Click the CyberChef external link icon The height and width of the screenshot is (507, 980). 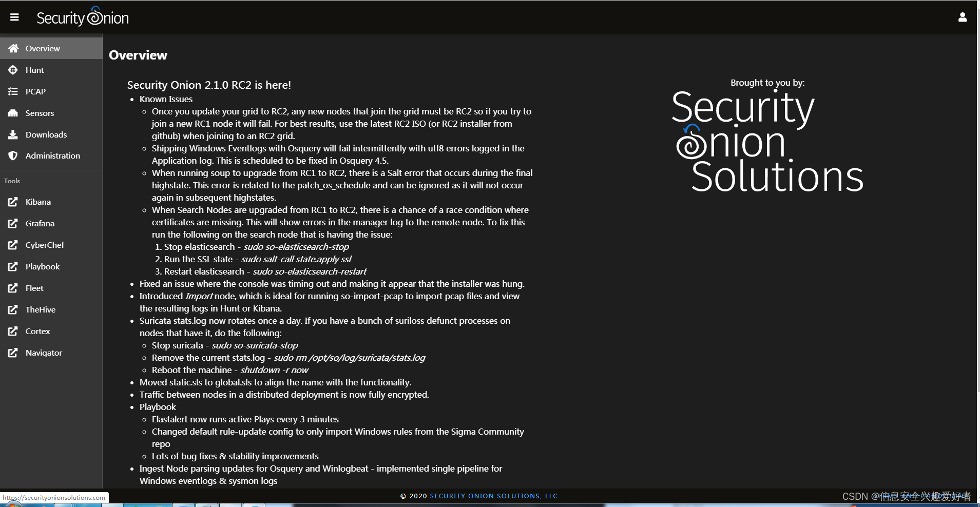pyautogui.click(x=13, y=245)
